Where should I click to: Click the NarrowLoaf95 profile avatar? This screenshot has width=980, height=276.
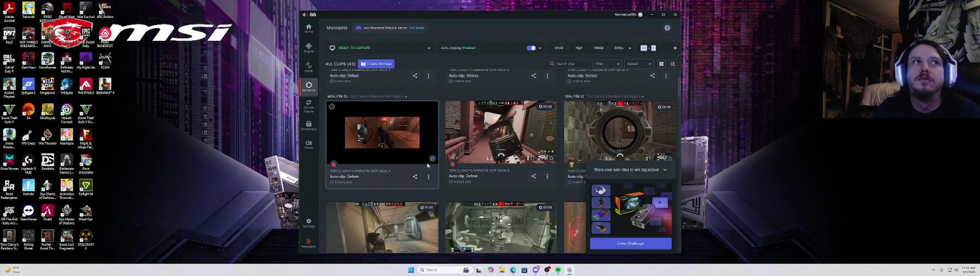(640, 15)
